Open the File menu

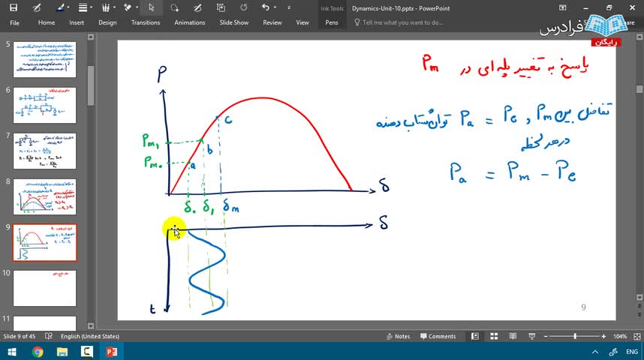coord(14,22)
